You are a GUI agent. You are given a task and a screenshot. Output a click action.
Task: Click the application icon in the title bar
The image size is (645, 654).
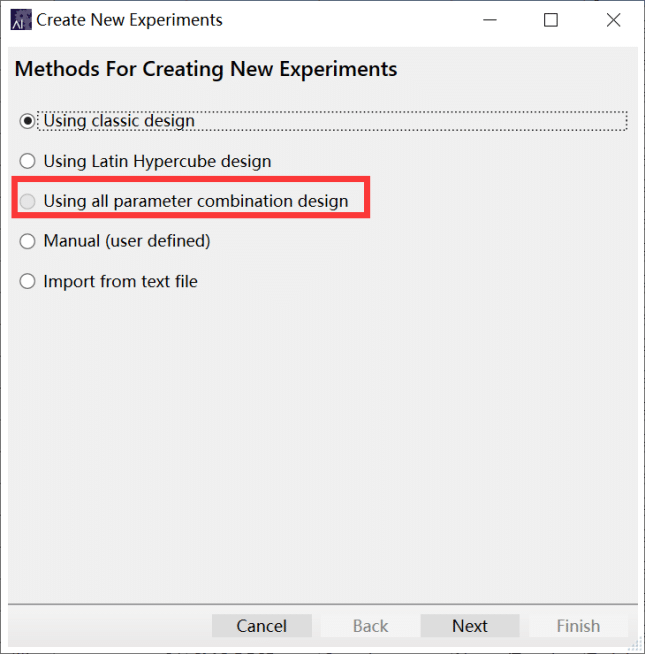[19, 20]
